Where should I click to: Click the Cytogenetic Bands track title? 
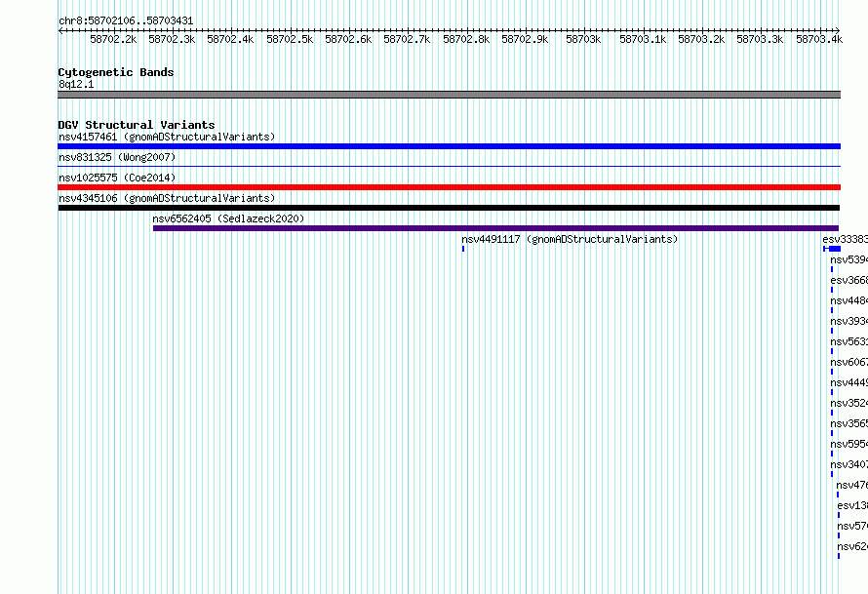(116, 72)
